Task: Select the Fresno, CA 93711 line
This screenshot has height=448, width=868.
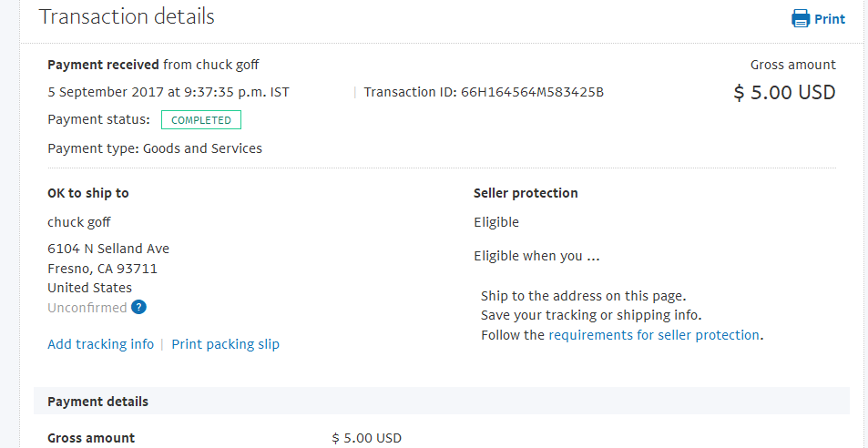Action: click(102, 269)
